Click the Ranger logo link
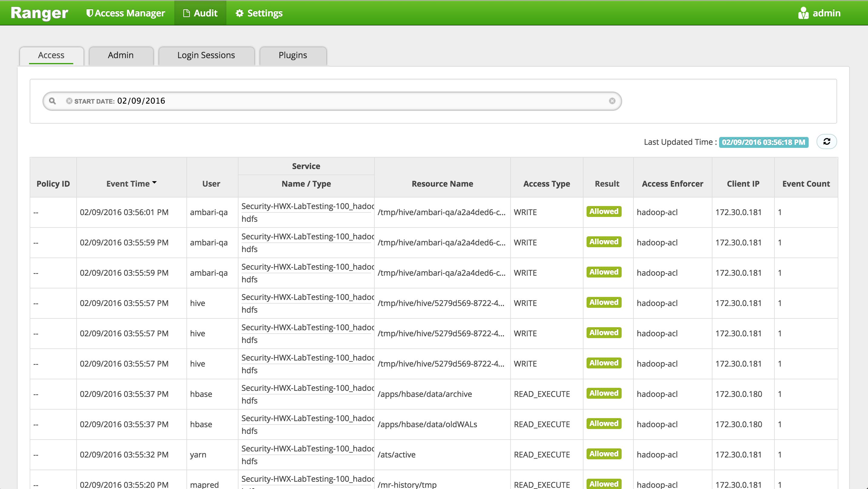The height and width of the screenshot is (489, 868). [39, 13]
